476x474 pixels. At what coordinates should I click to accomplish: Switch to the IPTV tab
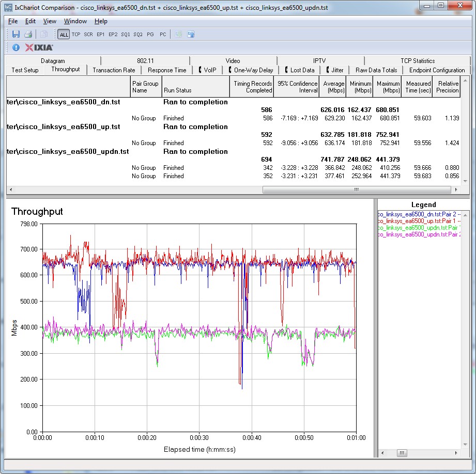[x=319, y=60]
